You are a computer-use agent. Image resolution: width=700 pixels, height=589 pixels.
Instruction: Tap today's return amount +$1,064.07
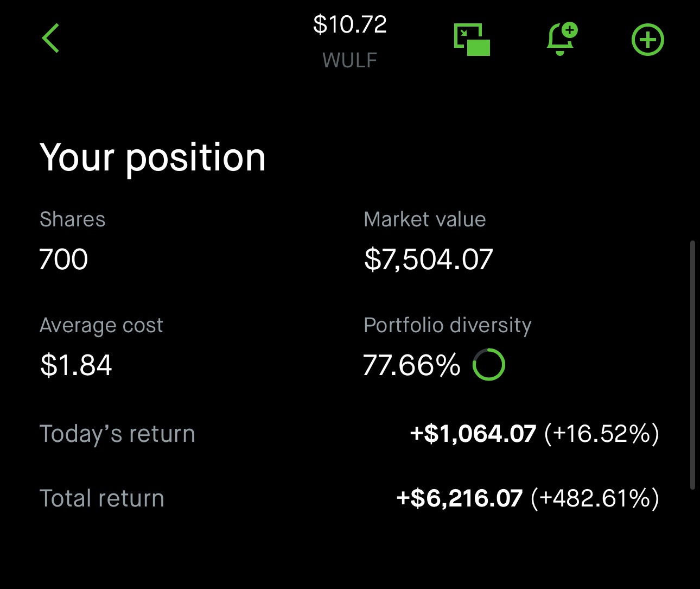point(473,434)
